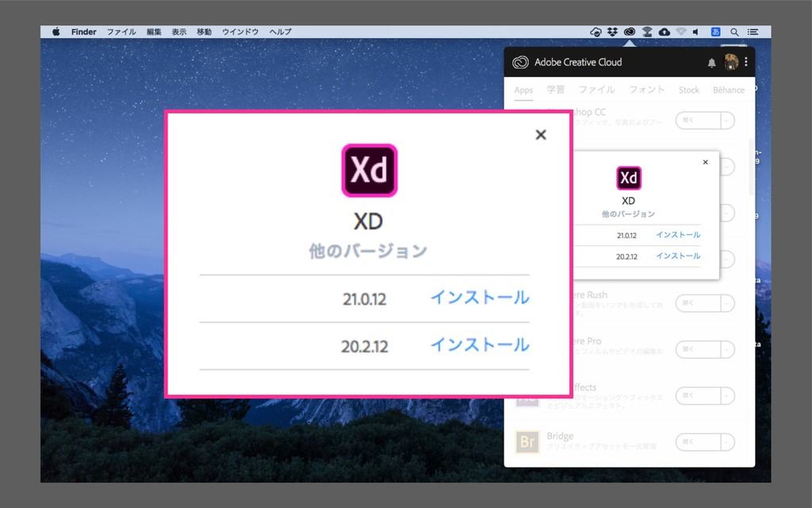Switch to the フォント tab

(647, 90)
